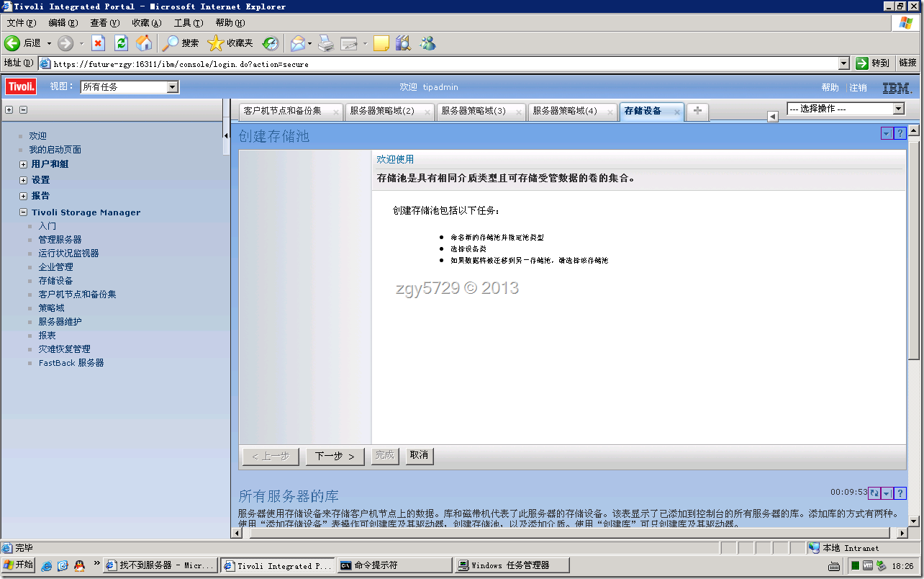The width and height of the screenshot is (924, 579).
Task: Open the 文件 menu
Action: (x=21, y=23)
